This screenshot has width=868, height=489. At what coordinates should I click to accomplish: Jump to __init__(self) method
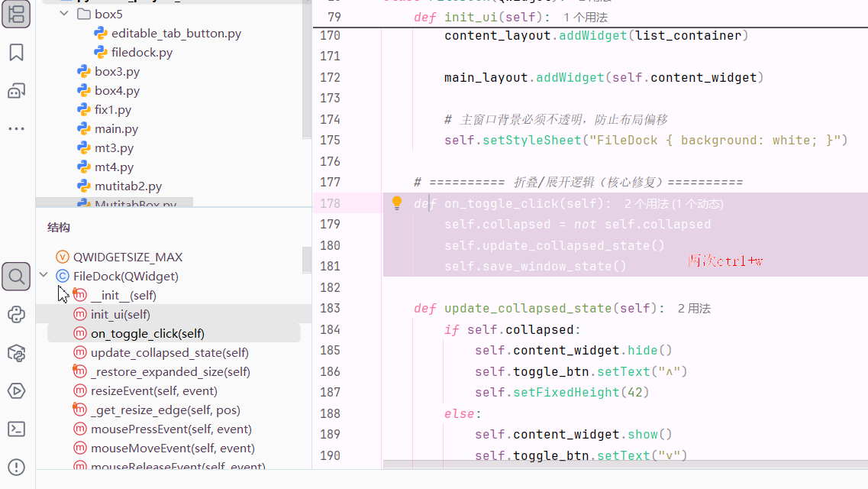tap(123, 295)
